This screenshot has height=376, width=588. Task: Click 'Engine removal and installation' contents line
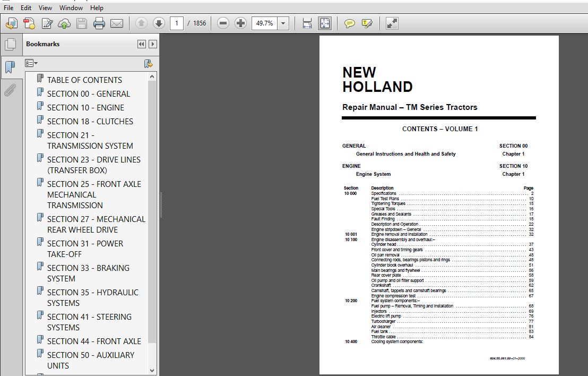pyautogui.click(x=400, y=235)
